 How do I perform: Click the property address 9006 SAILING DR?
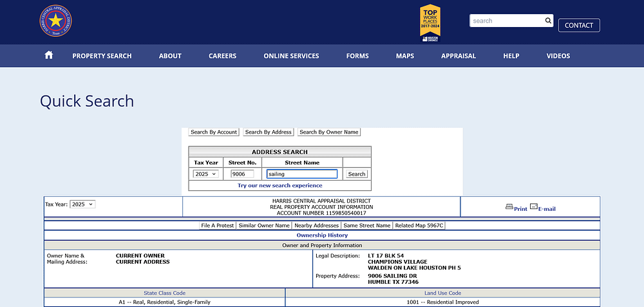coord(393,276)
